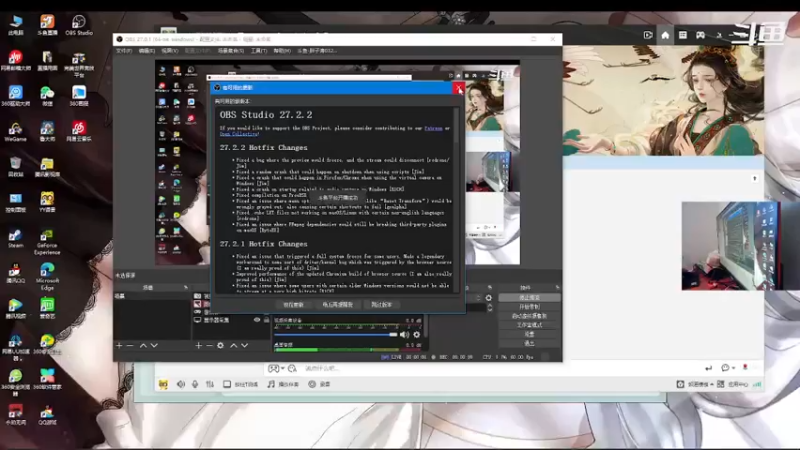The image size is (800, 450).
Task: Open the Edit menu in OBS
Action: coord(147,51)
